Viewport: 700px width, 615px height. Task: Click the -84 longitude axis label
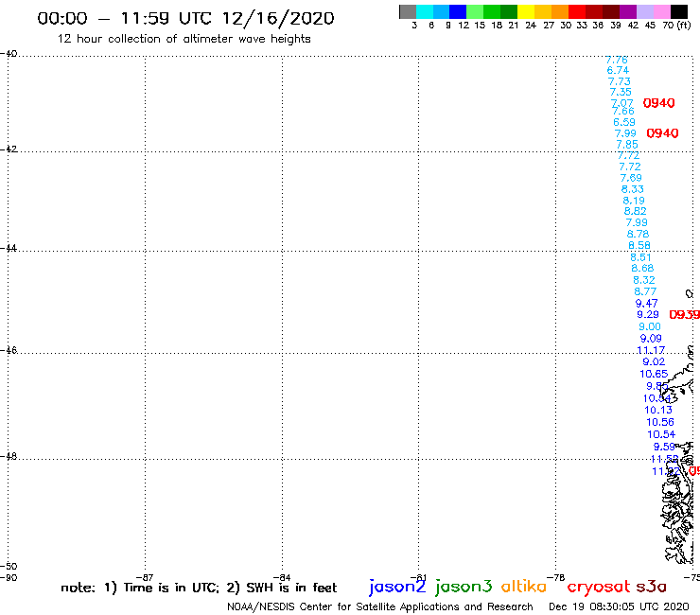(282, 577)
